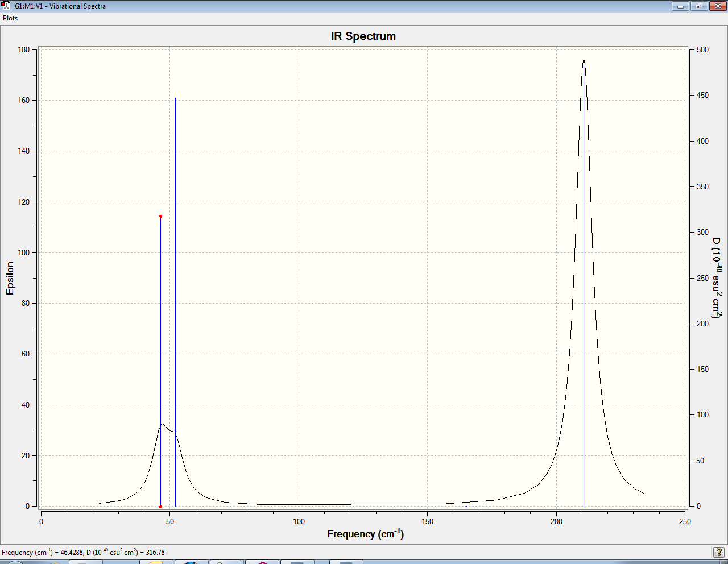
Task: Click the x-axis tick label "200"
Action: click(556, 521)
